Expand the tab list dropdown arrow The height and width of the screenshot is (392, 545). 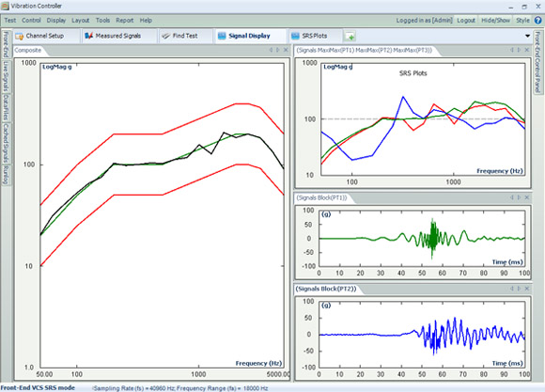coord(528,36)
